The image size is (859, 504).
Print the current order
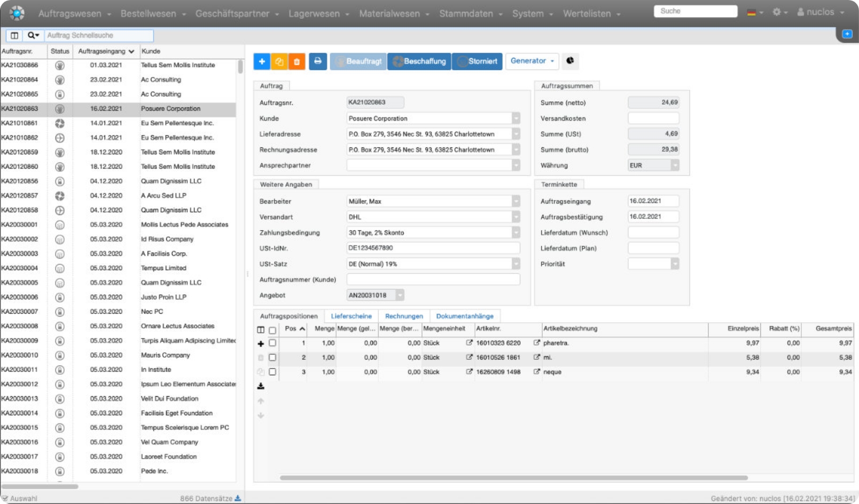318,61
